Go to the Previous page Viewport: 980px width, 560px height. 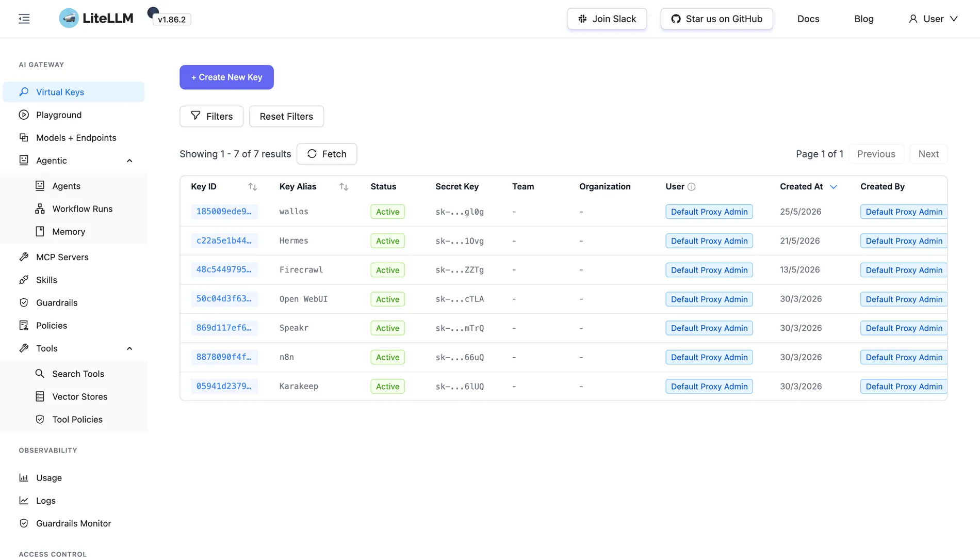click(876, 154)
